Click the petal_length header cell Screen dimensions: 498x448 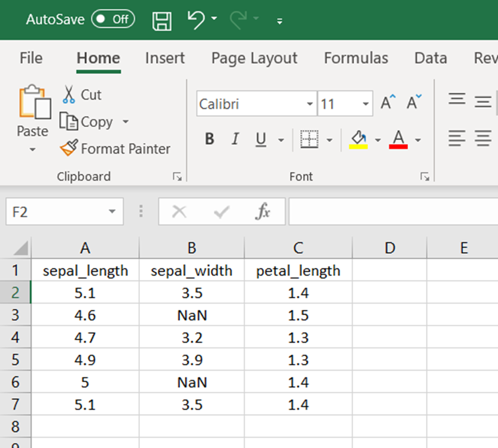(x=298, y=270)
